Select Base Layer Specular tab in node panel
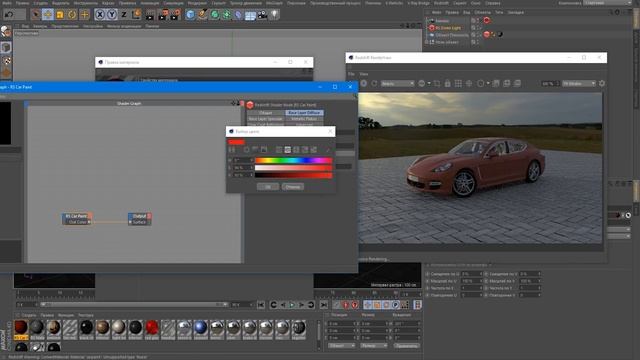This screenshot has height=360, width=640. click(x=266, y=119)
